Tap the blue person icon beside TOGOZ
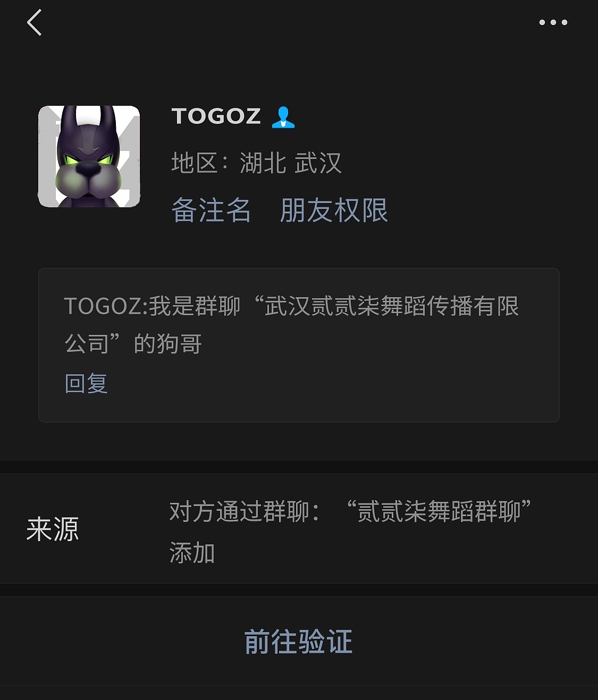The height and width of the screenshot is (700, 598). (x=283, y=117)
